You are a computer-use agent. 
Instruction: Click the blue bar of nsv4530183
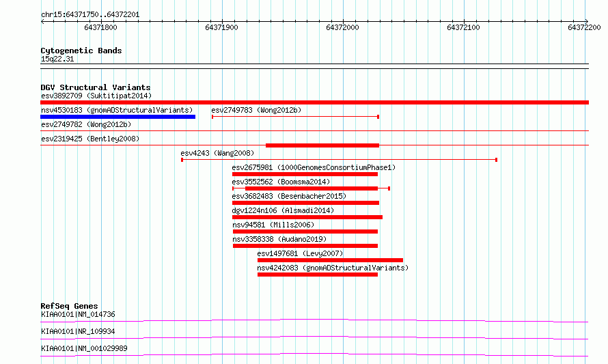118,117
